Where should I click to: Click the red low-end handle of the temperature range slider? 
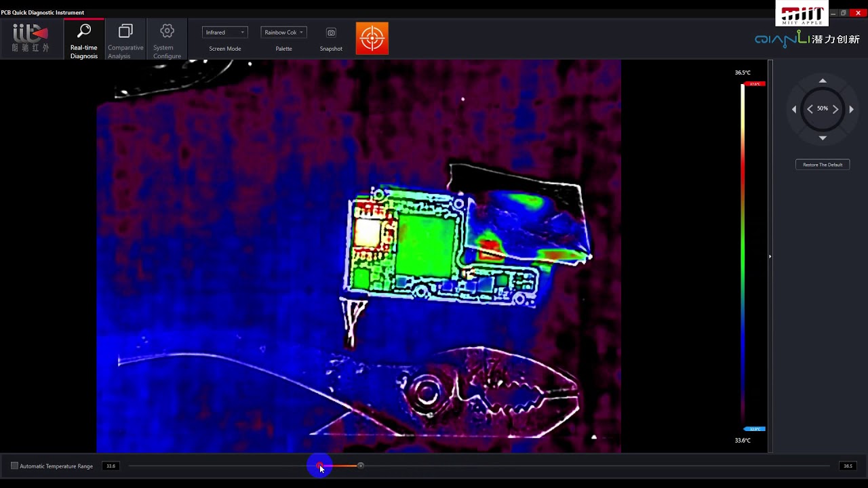point(319,466)
